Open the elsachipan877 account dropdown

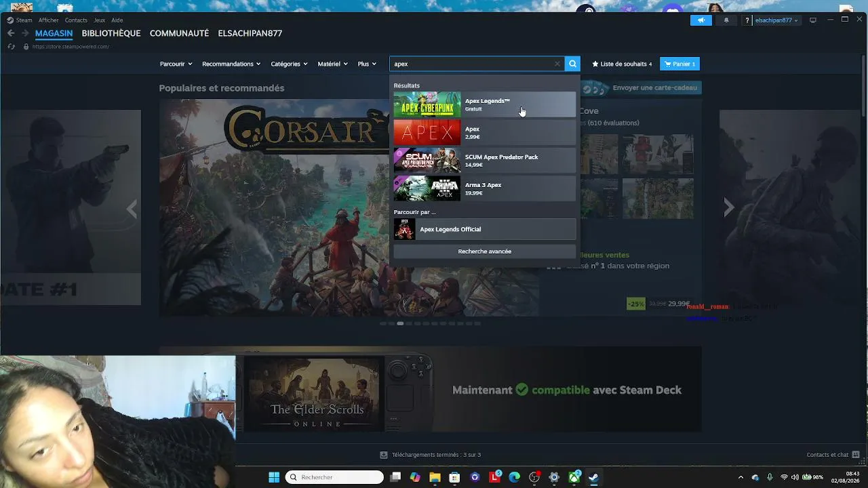coord(776,20)
